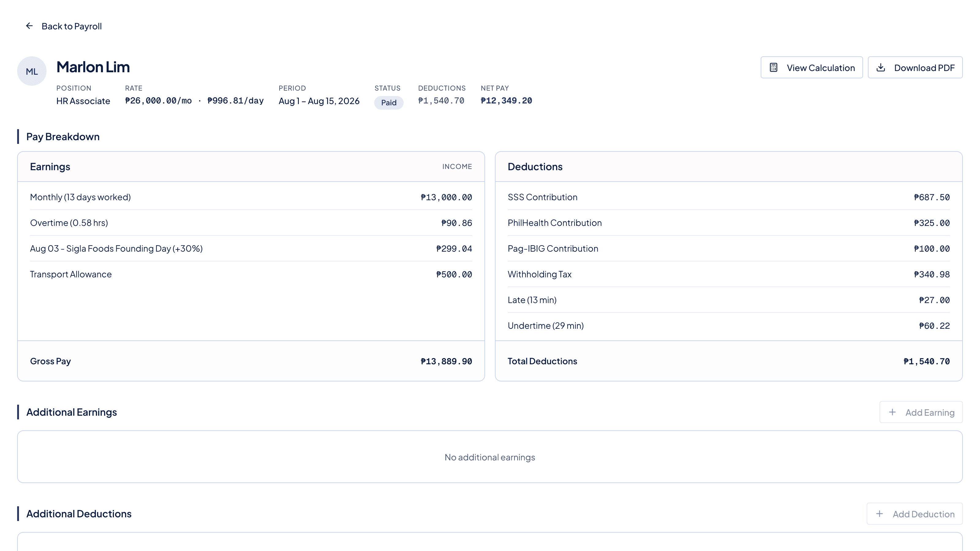Click the download icon in Download PDF

881,68
